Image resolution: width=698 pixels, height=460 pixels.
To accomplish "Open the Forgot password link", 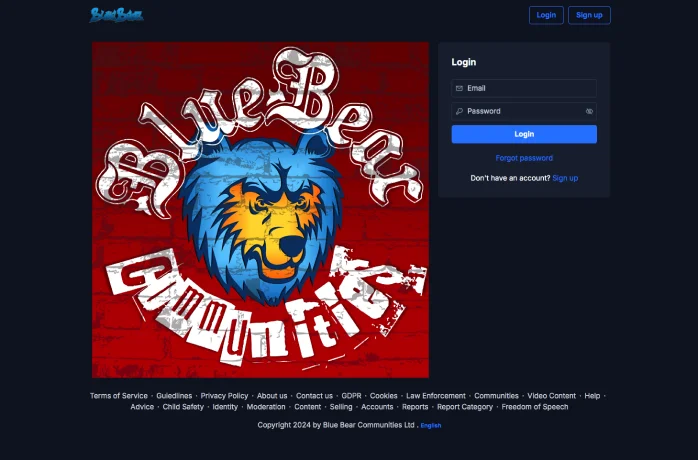I will [x=524, y=158].
